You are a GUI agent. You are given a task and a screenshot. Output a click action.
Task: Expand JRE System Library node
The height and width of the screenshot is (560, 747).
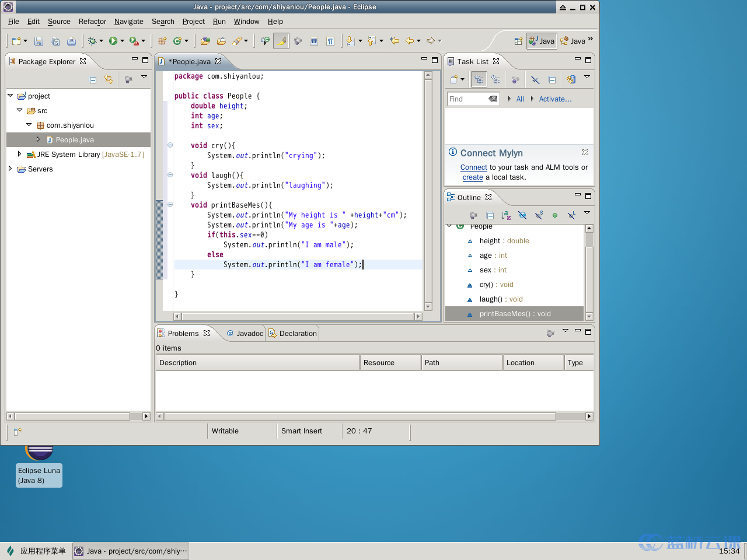[19, 154]
